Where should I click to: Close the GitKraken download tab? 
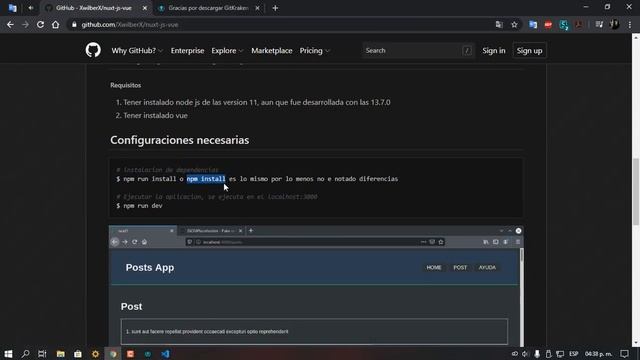coord(258,8)
